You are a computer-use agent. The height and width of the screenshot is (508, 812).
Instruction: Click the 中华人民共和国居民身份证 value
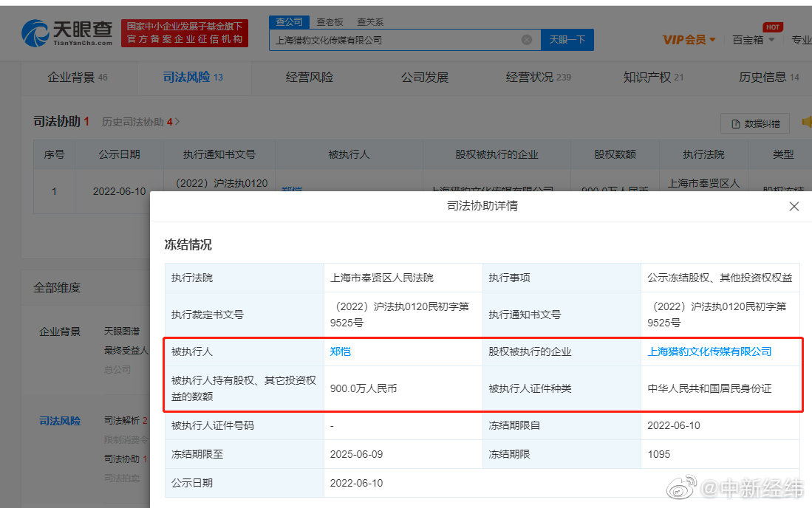[709, 388]
